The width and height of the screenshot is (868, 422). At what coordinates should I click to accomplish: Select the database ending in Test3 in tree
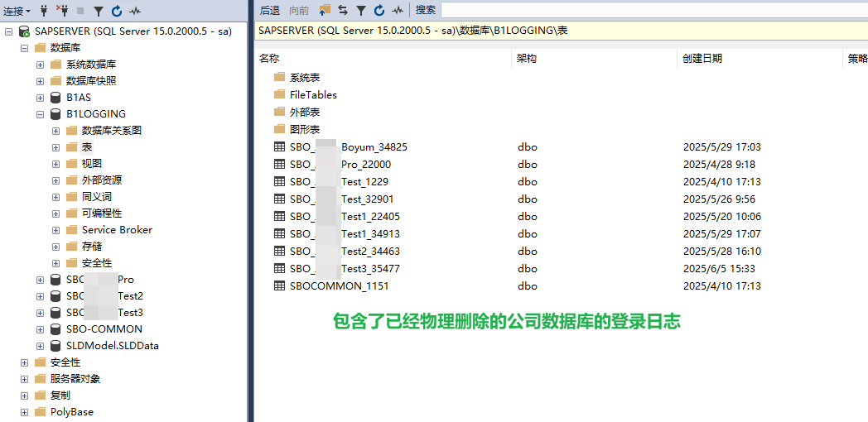pyautogui.click(x=104, y=313)
